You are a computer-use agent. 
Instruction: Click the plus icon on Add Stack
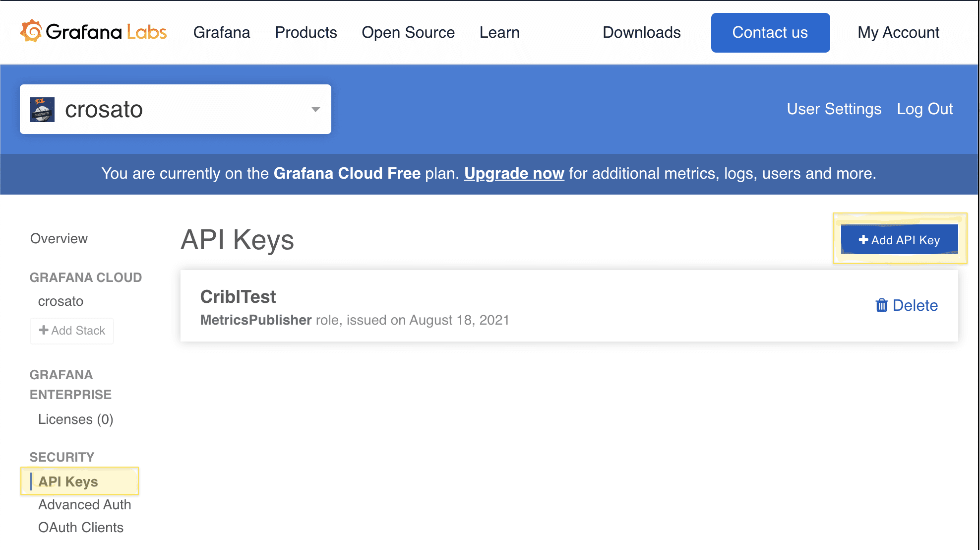44,330
